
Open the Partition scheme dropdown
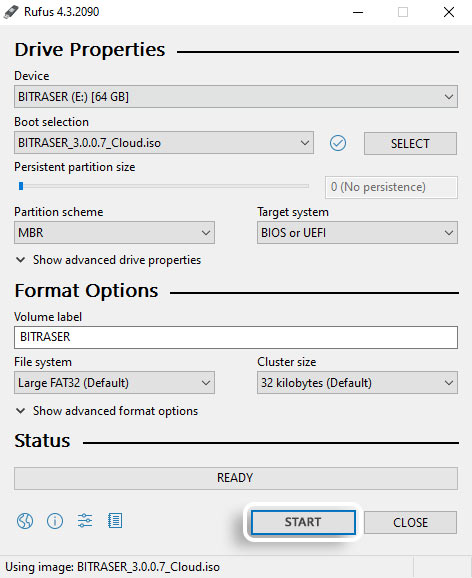[114, 233]
